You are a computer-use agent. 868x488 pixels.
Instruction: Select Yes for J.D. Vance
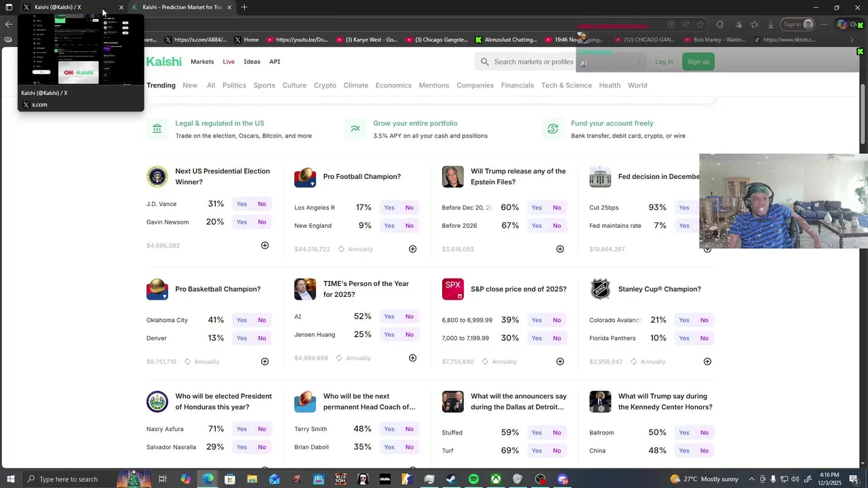click(242, 204)
